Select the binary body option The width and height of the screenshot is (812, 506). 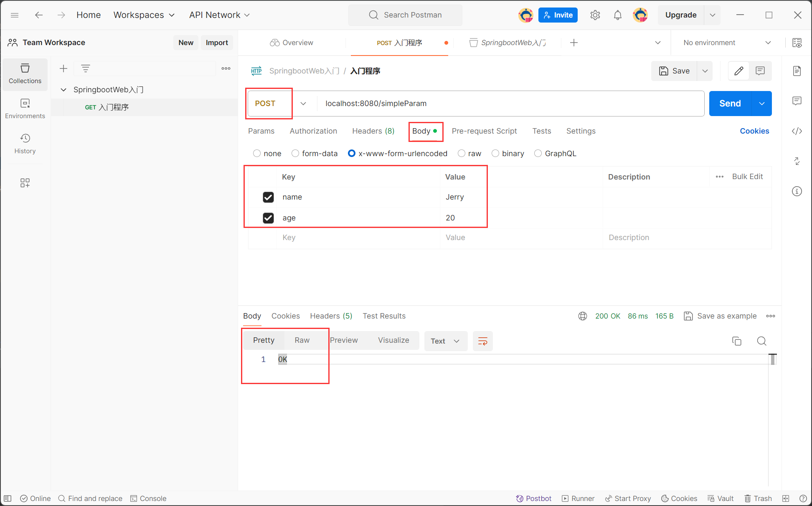(x=495, y=154)
